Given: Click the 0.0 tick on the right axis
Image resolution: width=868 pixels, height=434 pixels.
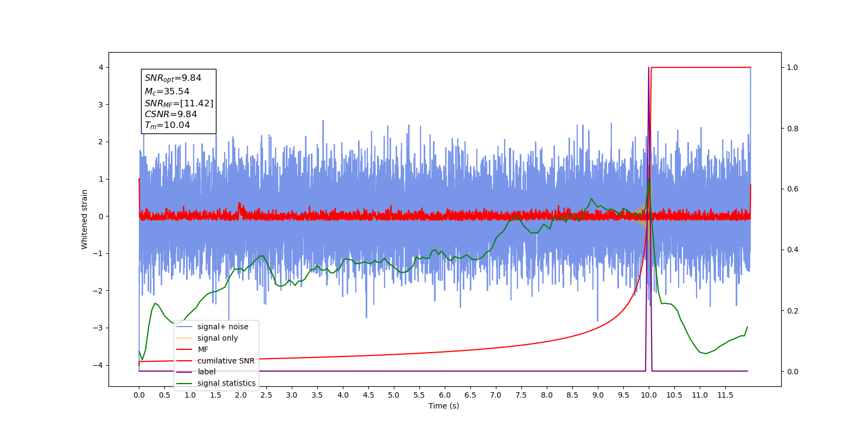Looking at the screenshot, I should [x=793, y=372].
